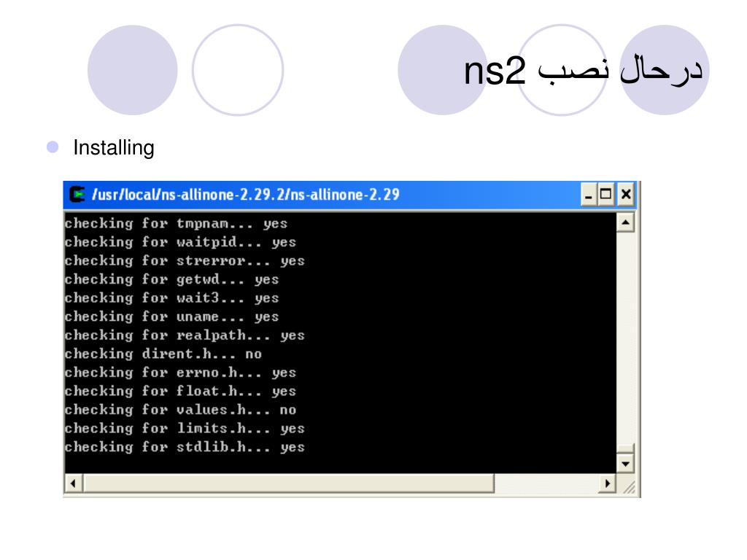Click the line 'checking for values.h... no'

point(180,409)
